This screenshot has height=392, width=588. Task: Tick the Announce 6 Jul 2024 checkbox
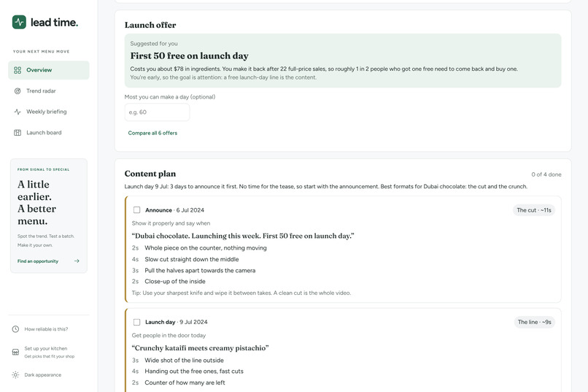[137, 210]
